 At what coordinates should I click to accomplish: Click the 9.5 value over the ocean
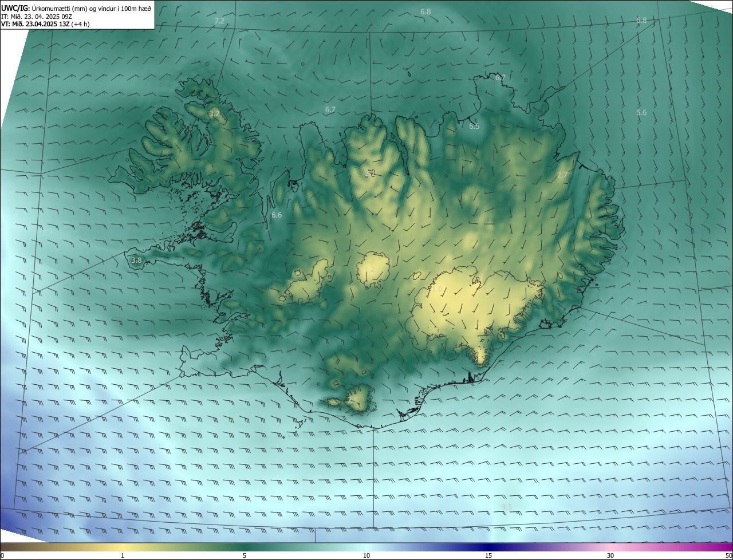507,507
